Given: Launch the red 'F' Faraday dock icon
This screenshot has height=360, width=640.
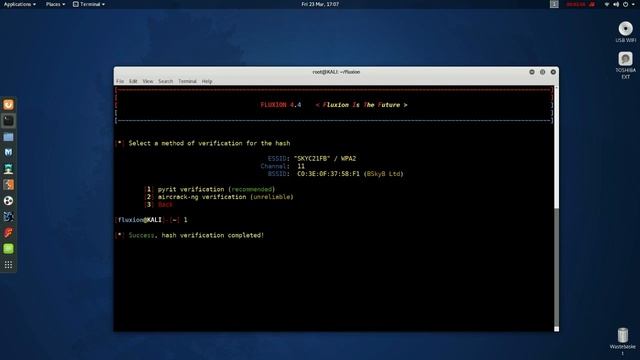Looking at the screenshot, I should [8, 233].
